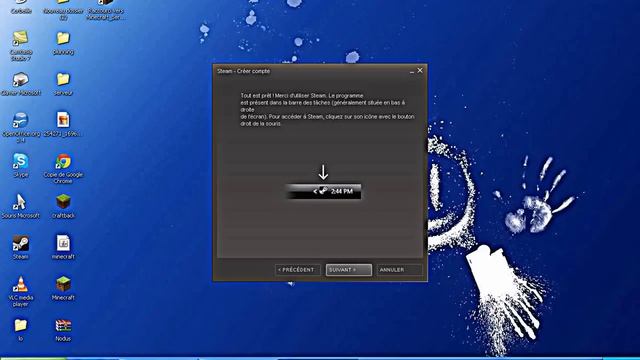Select the Steam desktop shortcut icon

(x=20, y=243)
